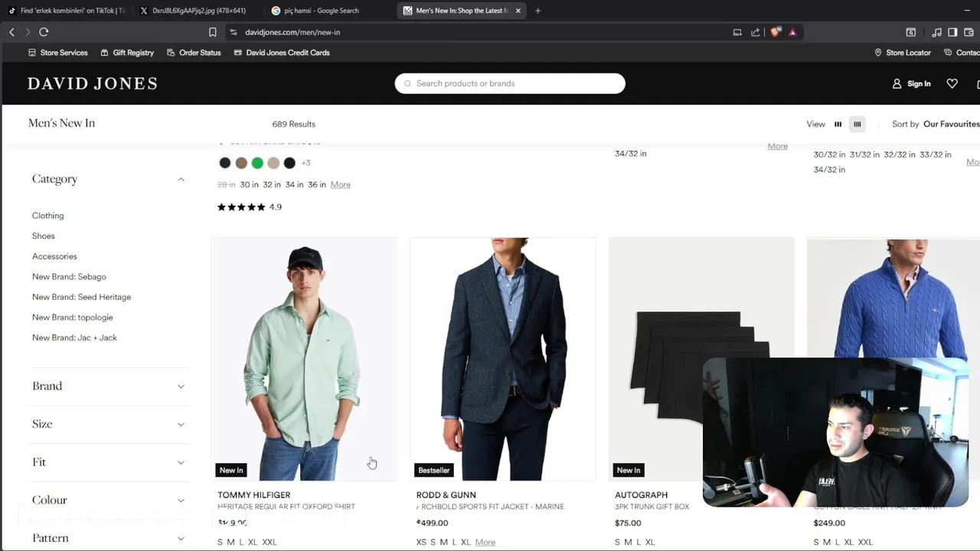
Task: Open a new tab with plus button
Action: (537, 11)
